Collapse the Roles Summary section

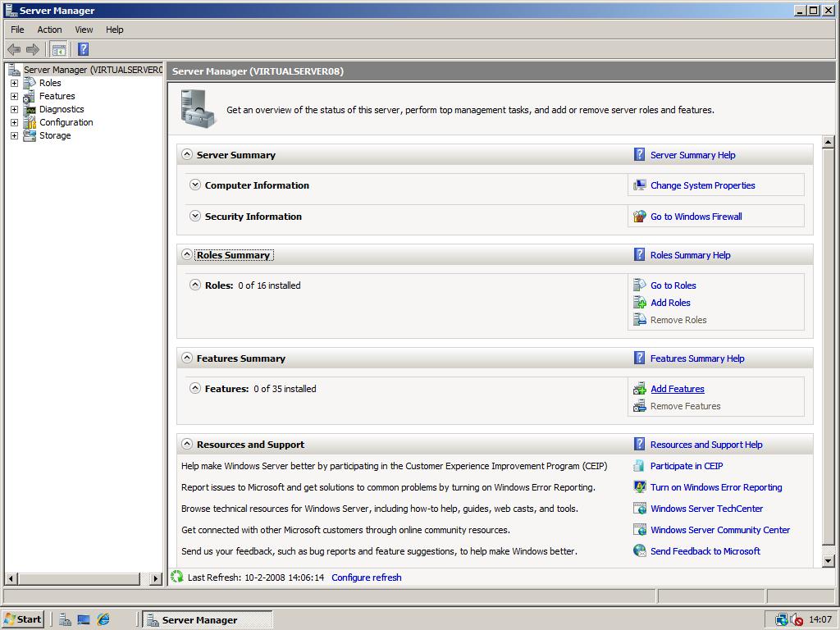[x=186, y=254]
